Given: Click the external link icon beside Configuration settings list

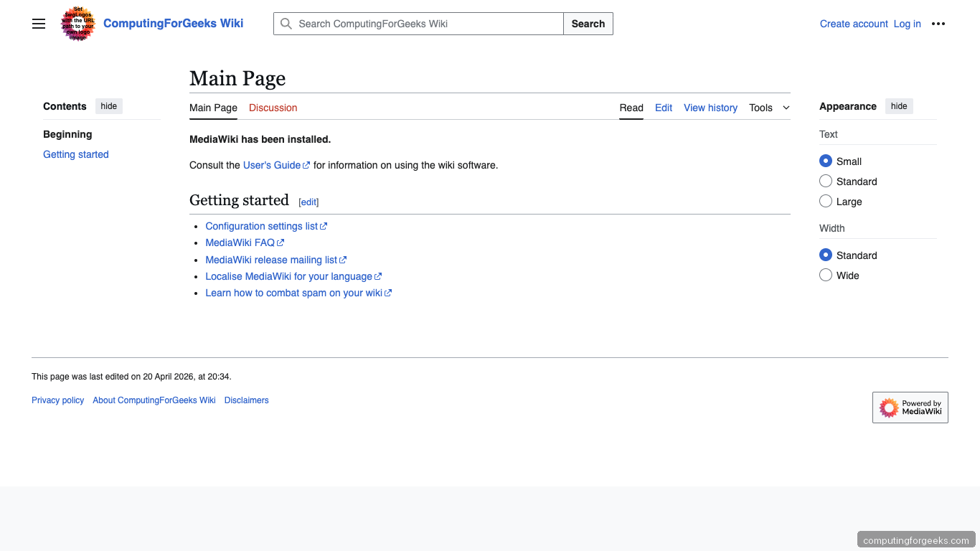Looking at the screenshot, I should pos(324,226).
